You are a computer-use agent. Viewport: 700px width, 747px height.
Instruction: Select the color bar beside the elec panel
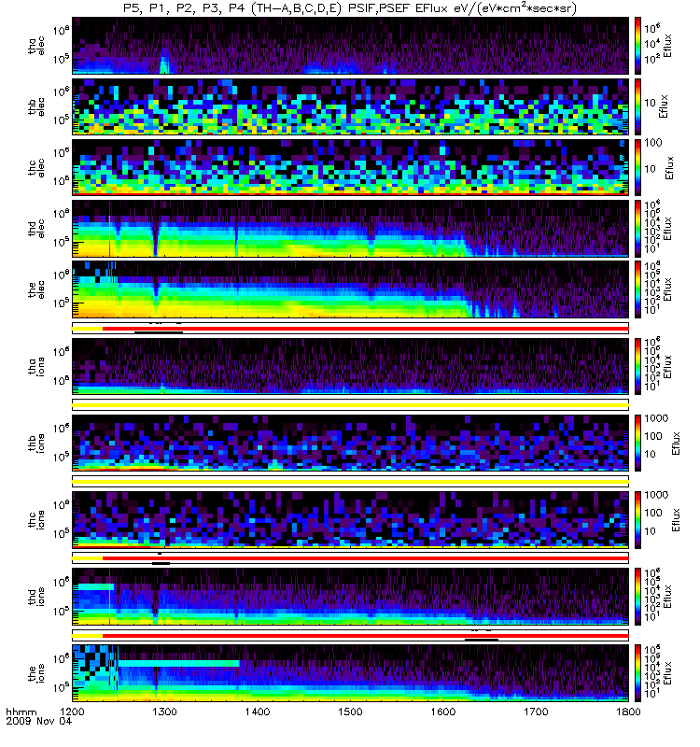pyautogui.click(x=637, y=289)
